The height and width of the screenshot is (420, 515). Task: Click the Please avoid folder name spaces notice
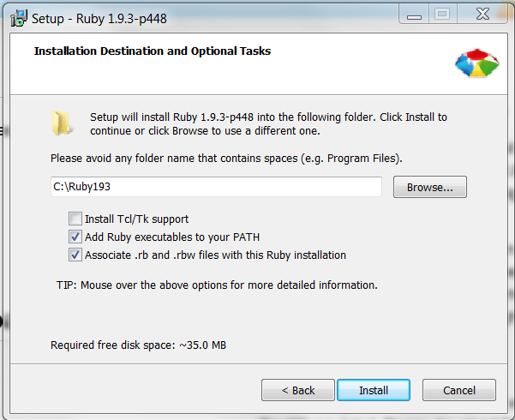(x=226, y=159)
